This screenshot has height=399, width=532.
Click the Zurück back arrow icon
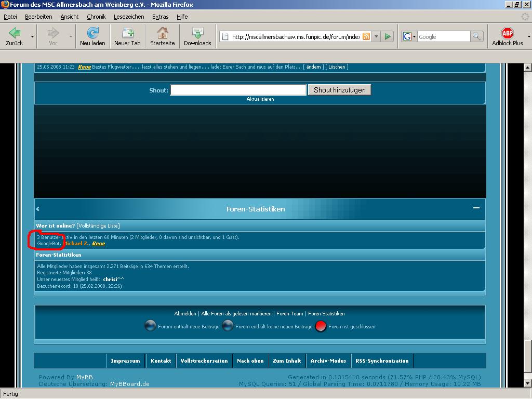coord(15,33)
